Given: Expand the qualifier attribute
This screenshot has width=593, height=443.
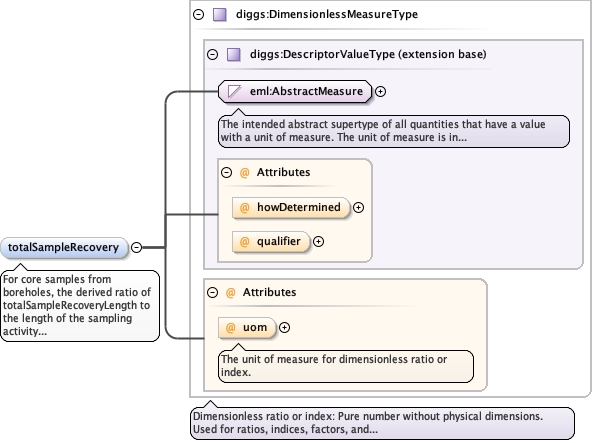Looking at the screenshot, I should pyautogui.click(x=318, y=241).
